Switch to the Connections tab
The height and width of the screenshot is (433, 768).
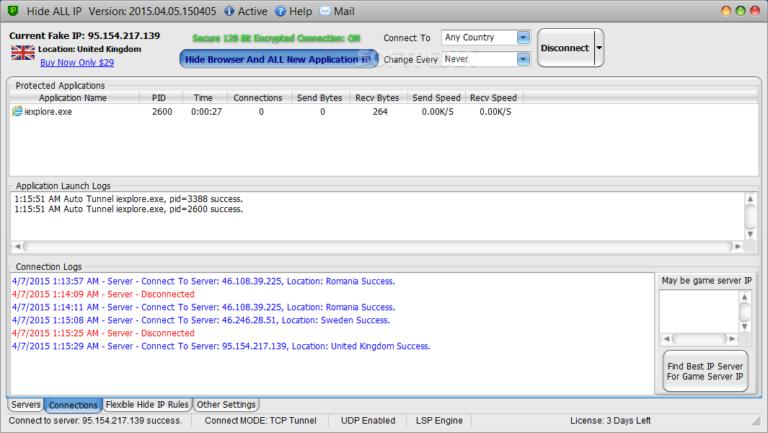[x=73, y=405]
